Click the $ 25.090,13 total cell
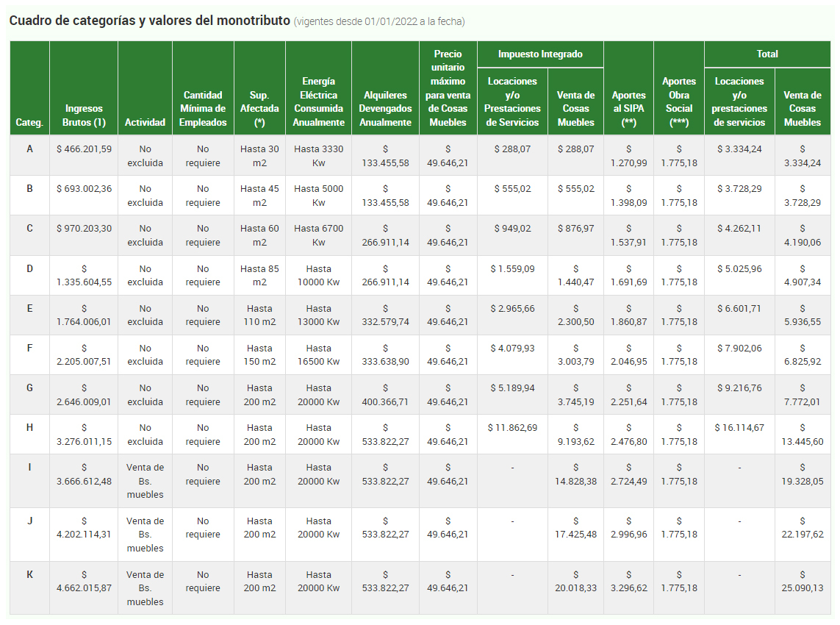This screenshot has width=840, height=625. (803, 582)
